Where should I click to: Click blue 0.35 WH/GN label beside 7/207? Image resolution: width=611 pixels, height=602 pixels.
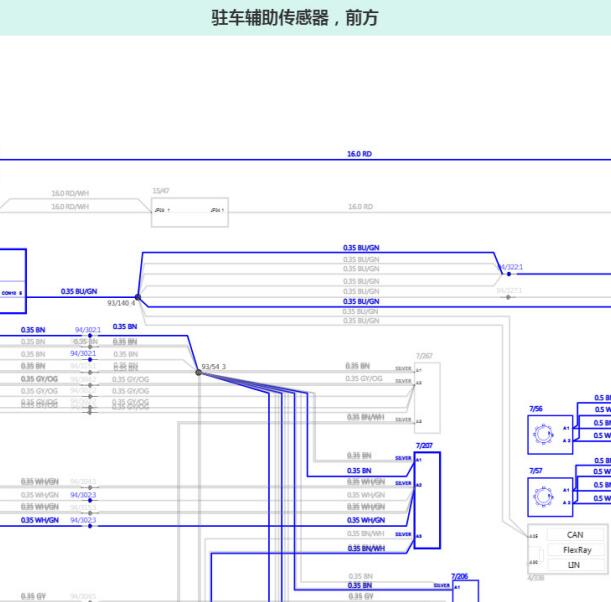click(366, 520)
